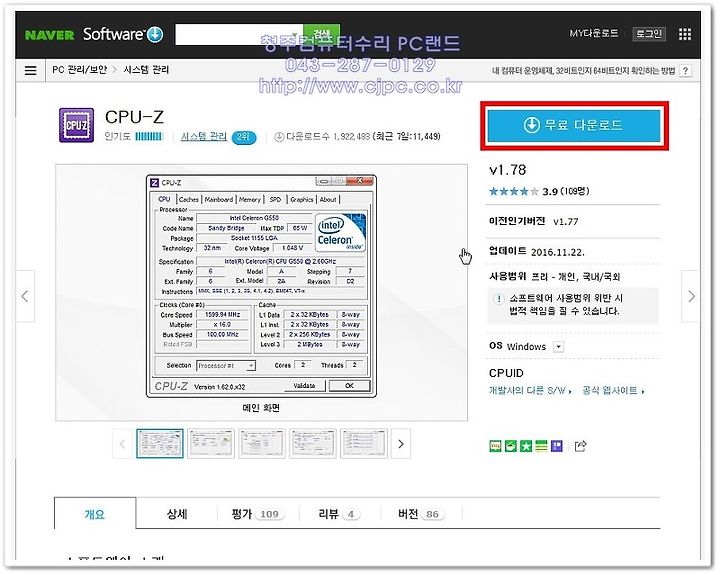The height and width of the screenshot is (575, 720).
Task: Select the fourth screenshot thumbnail
Action: tap(313, 444)
